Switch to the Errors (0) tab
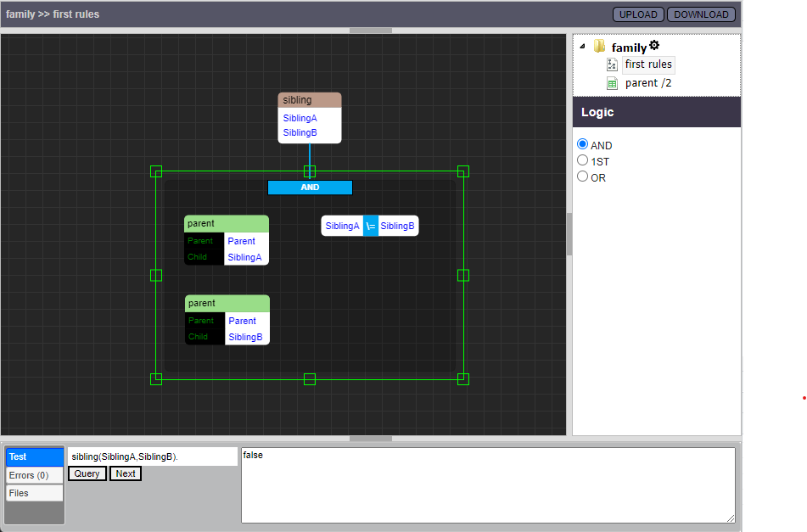The width and height of the screenshot is (807, 532). pyautogui.click(x=34, y=475)
